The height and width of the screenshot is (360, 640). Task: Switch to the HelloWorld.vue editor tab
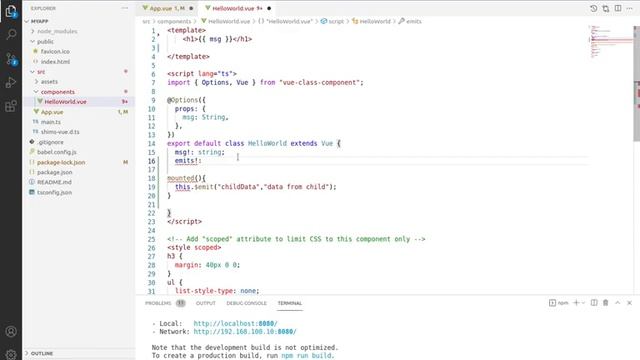point(237,8)
